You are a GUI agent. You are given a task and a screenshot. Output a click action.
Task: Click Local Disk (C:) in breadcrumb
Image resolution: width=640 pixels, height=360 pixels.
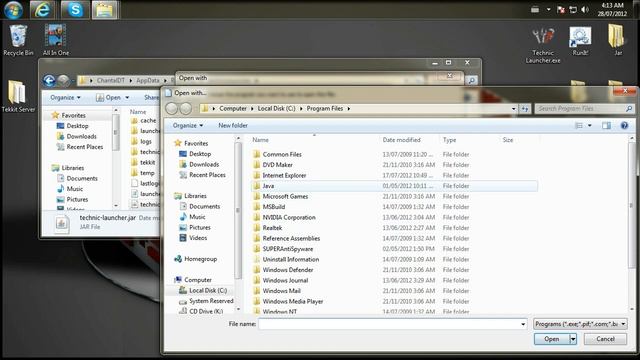pos(276,109)
